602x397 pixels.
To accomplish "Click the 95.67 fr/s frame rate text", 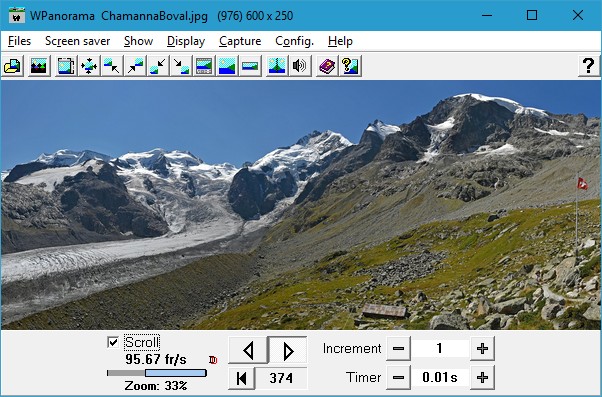I will click(x=156, y=359).
